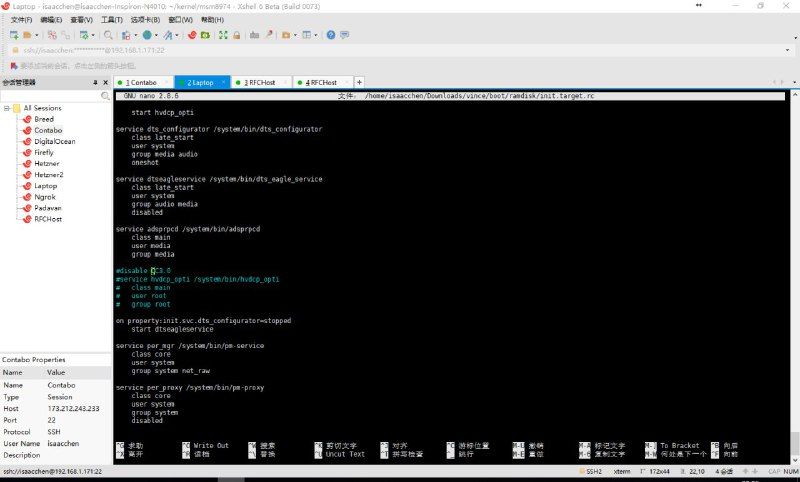Select the 2 Laptop tab
The width and height of the screenshot is (800, 482).
point(200,83)
